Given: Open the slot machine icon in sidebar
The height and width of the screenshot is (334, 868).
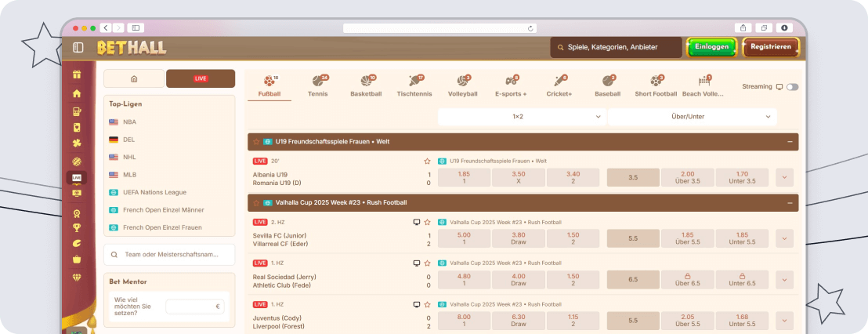Looking at the screenshot, I should click(77, 111).
